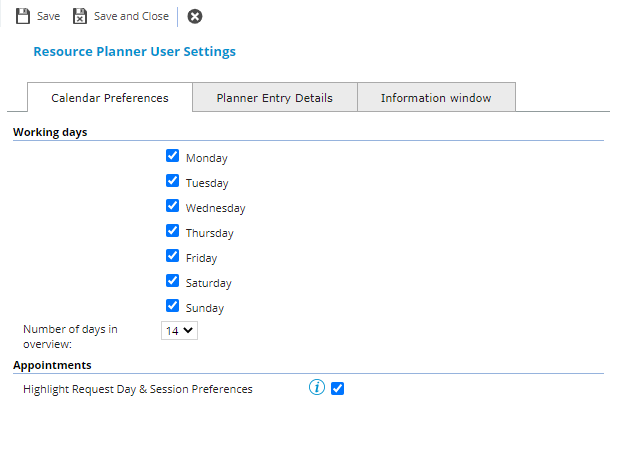620x464 pixels.
Task: Select the Calendar Preferences tab
Action: tap(110, 98)
